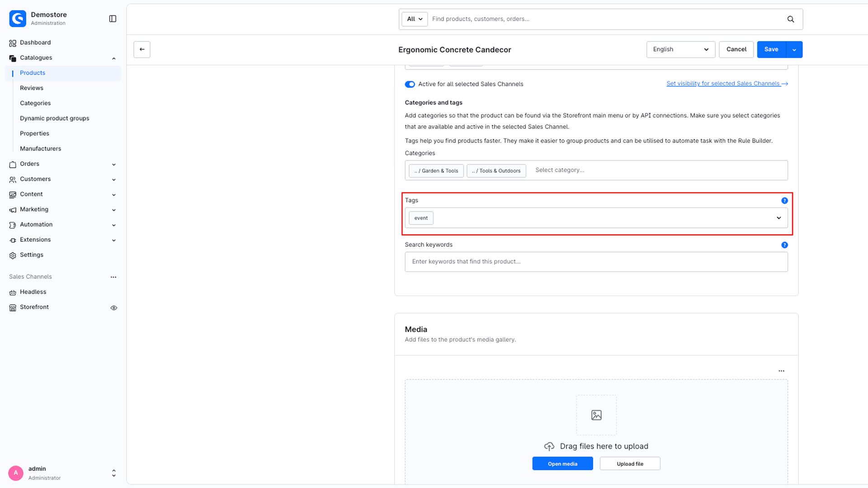868x488 pixels.
Task: Open Products in the sidebar
Action: 33,73
